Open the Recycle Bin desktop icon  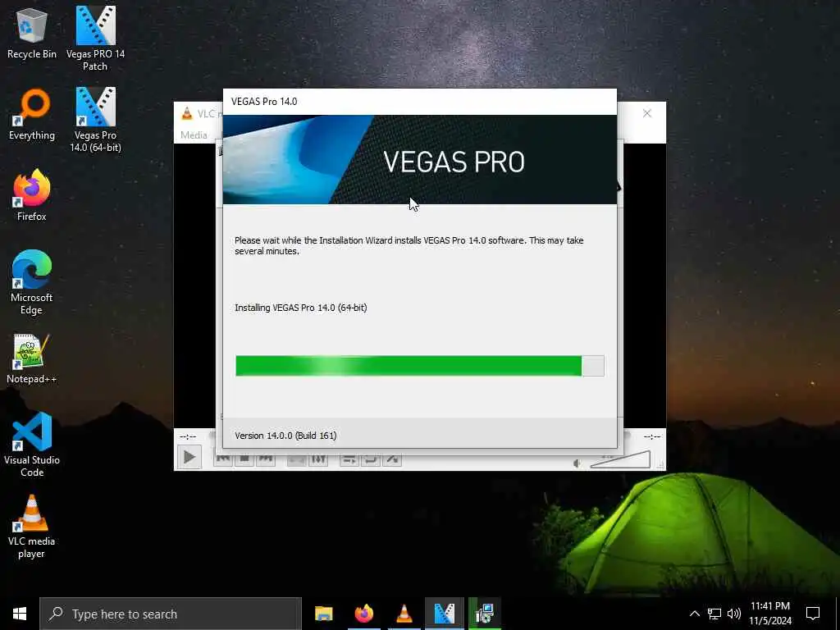coord(32,33)
